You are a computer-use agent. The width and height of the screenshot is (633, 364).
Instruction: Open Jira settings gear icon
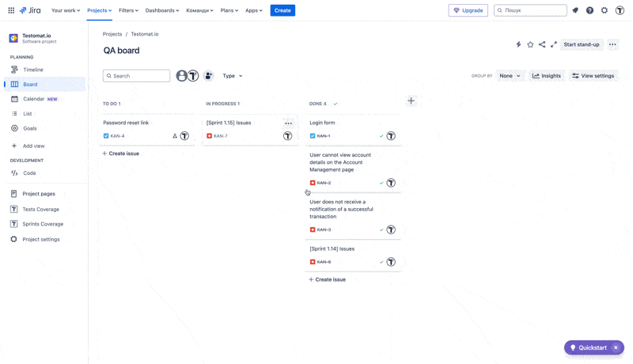pos(605,10)
